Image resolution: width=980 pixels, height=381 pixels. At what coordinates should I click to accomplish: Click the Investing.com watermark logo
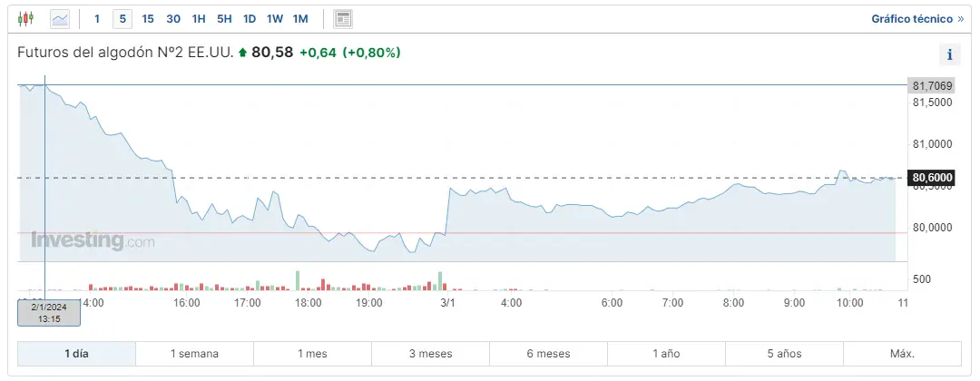[x=93, y=241]
